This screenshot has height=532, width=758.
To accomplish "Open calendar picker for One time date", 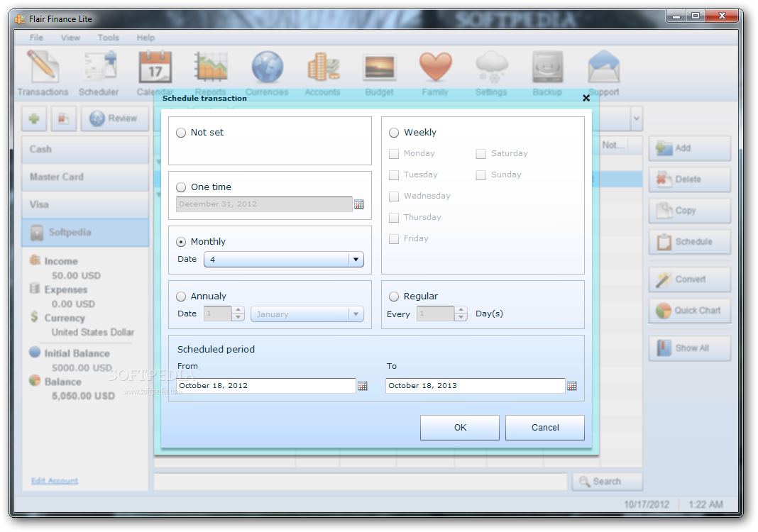I will (358, 204).
